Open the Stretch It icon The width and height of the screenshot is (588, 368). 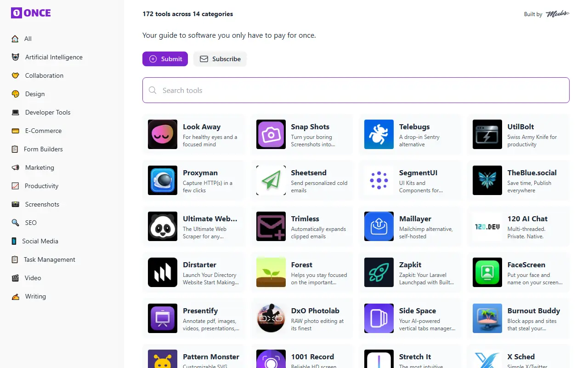(x=379, y=359)
